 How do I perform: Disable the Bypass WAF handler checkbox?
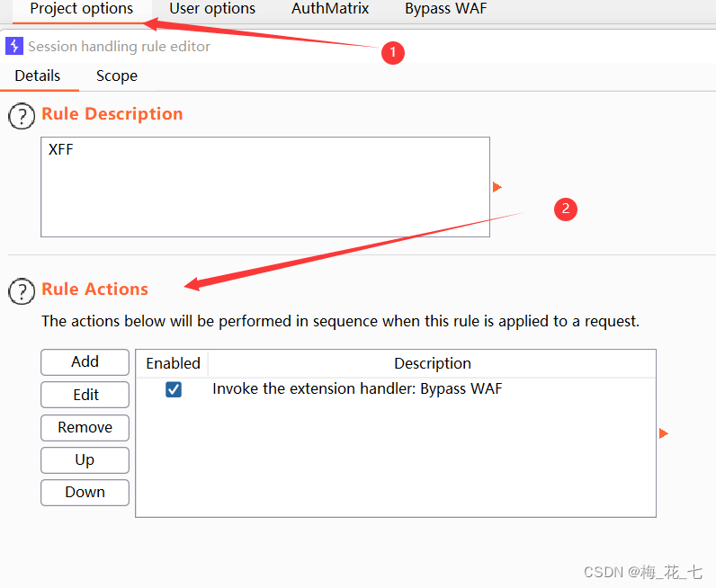coord(174,389)
